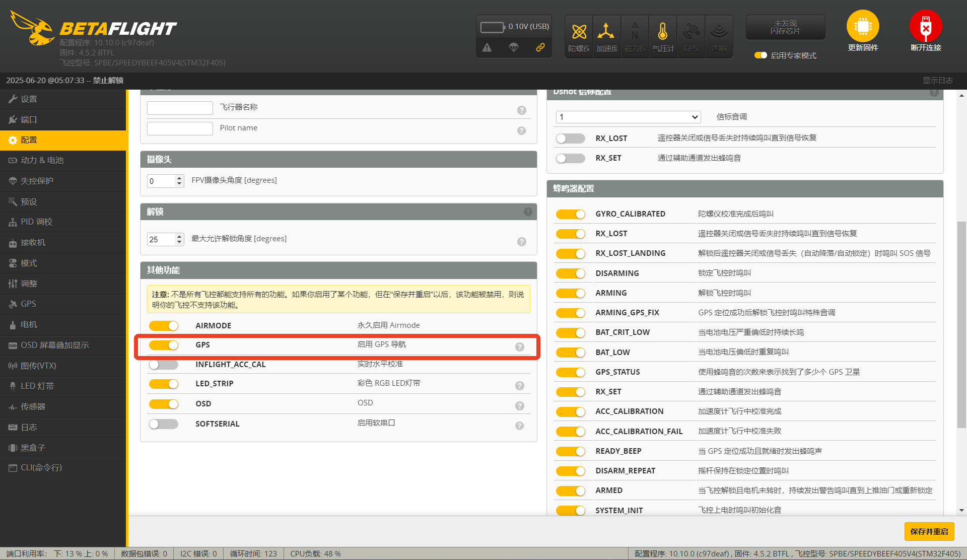Open the Blackbox tab
The image size is (967, 560).
[x=63, y=448]
